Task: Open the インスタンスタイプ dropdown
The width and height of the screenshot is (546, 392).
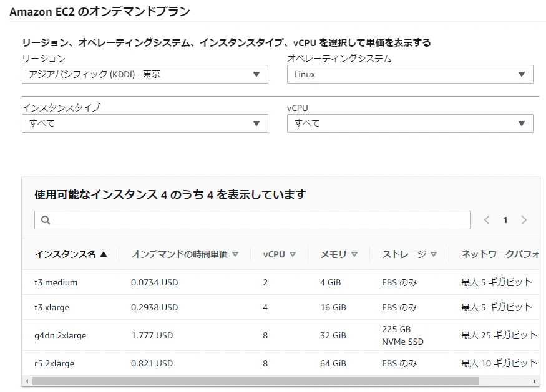Action: tap(145, 123)
